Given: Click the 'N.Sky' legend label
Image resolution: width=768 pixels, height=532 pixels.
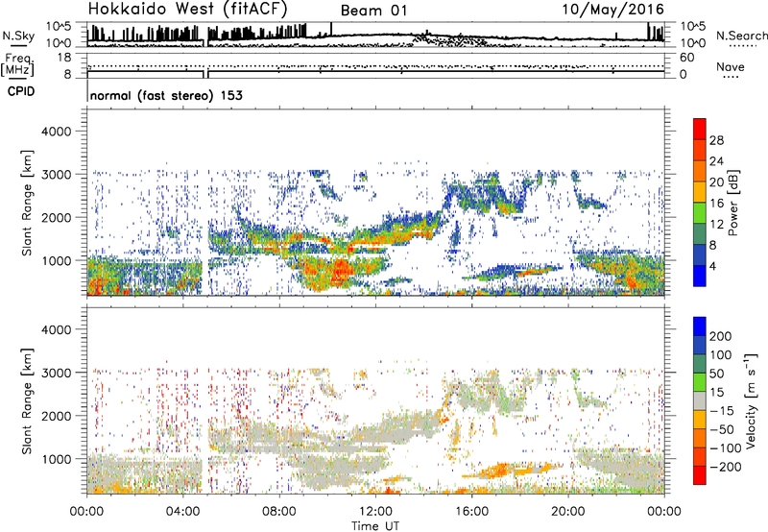Looking at the screenshot, I should (18, 36).
